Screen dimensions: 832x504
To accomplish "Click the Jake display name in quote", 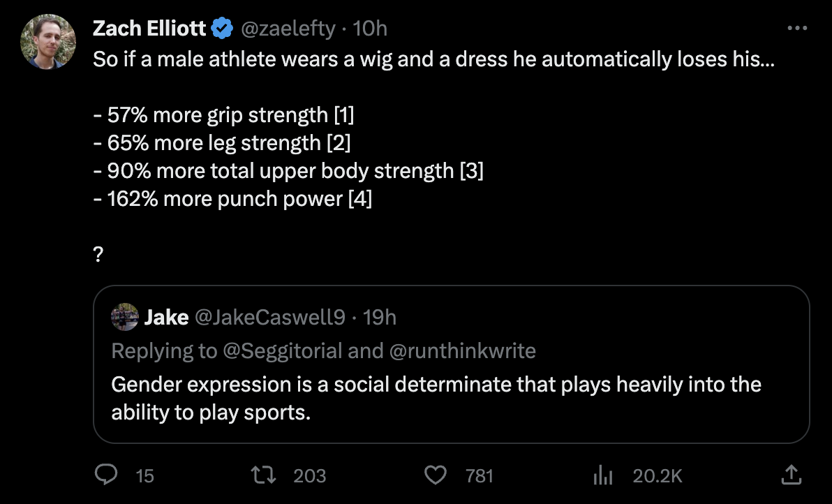I will 166,318.
